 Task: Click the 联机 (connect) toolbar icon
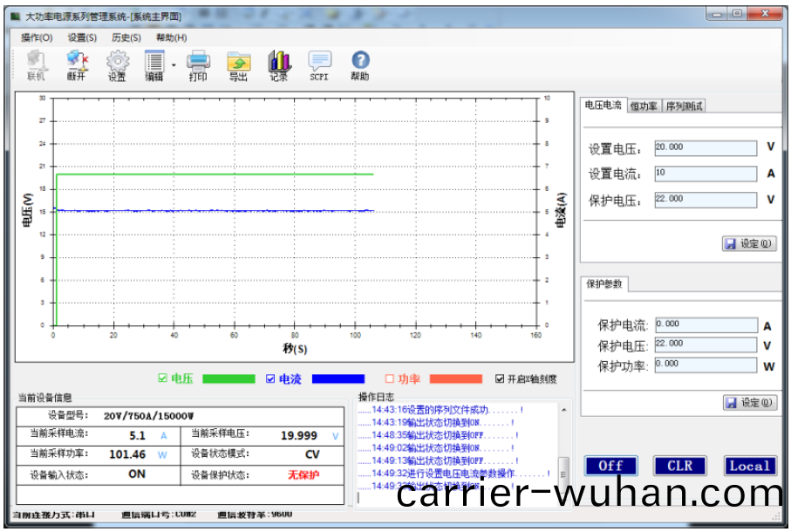(x=36, y=63)
